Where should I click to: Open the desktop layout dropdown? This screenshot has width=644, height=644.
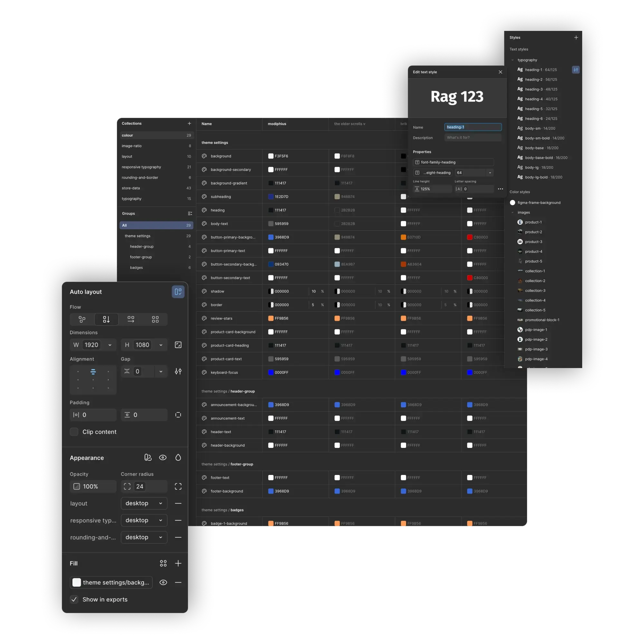(x=144, y=503)
